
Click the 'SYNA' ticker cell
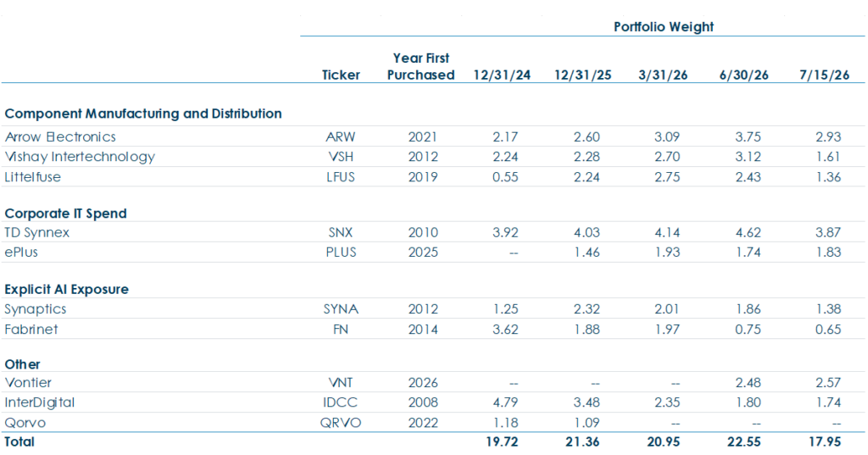341,309
